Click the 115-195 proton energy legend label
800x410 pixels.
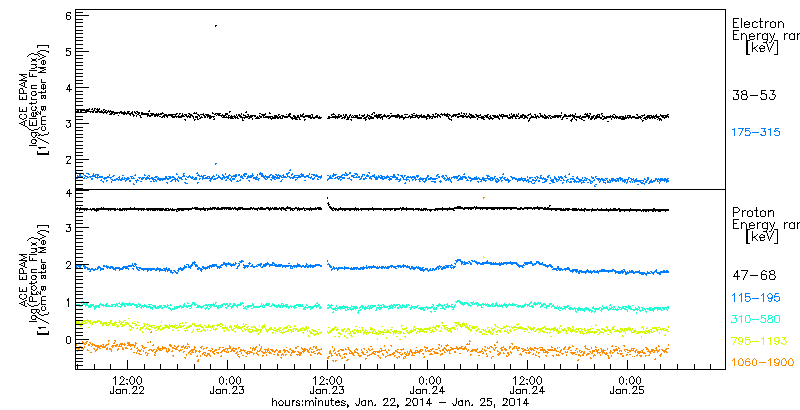click(756, 298)
